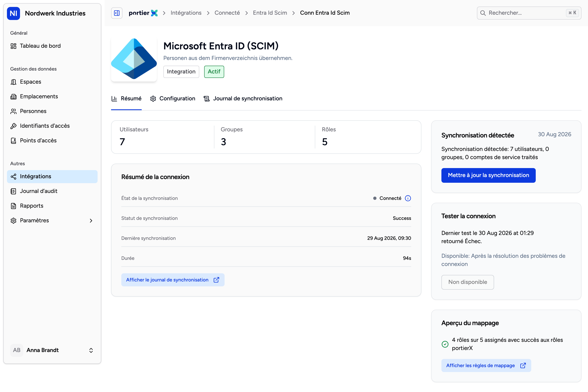Viewport: 588px width, 392px height.
Task: Click the Microsoft Entra ID (SCIM) heading
Action: click(221, 46)
